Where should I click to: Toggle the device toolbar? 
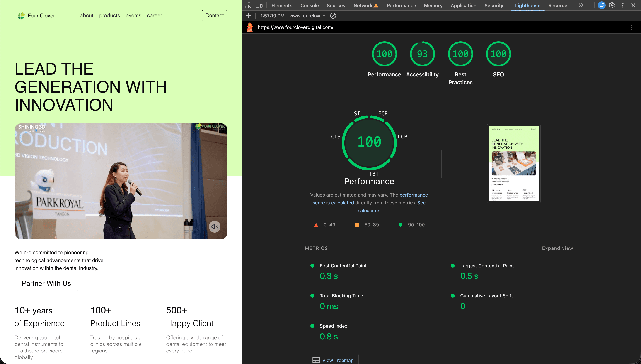(259, 5)
